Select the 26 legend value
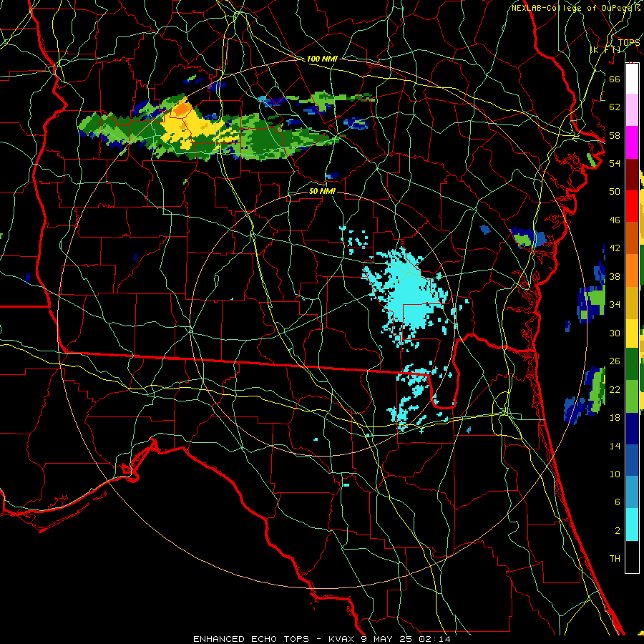Viewport: 644px width, 644px height. [615, 361]
